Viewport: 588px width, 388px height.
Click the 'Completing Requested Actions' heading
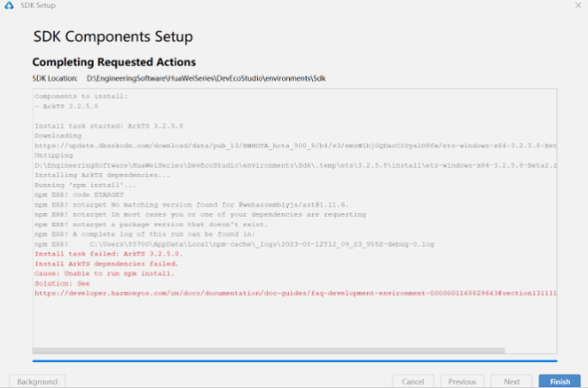pos(114,62)
